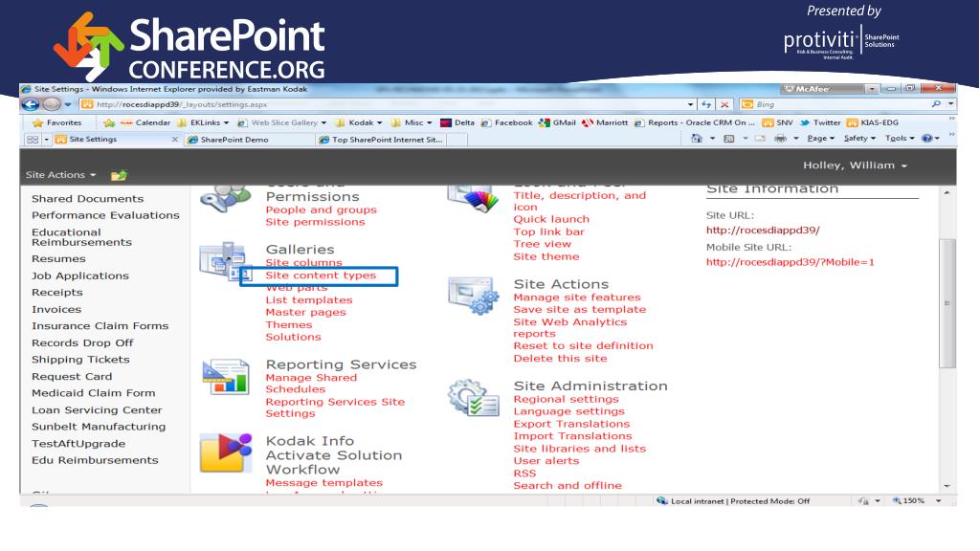Click the Galleries section icon

pos(225,261)
